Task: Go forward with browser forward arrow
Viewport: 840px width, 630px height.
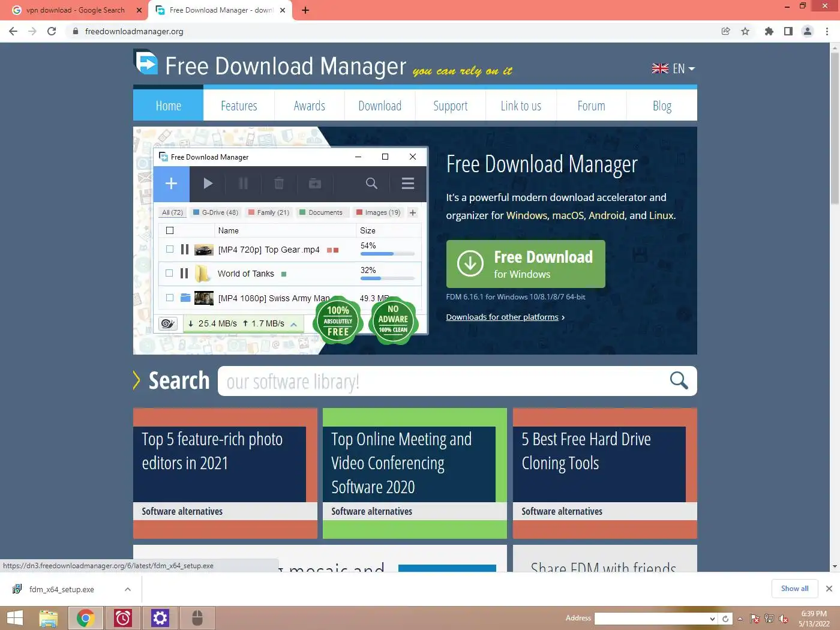Action: tap(32, 31)
